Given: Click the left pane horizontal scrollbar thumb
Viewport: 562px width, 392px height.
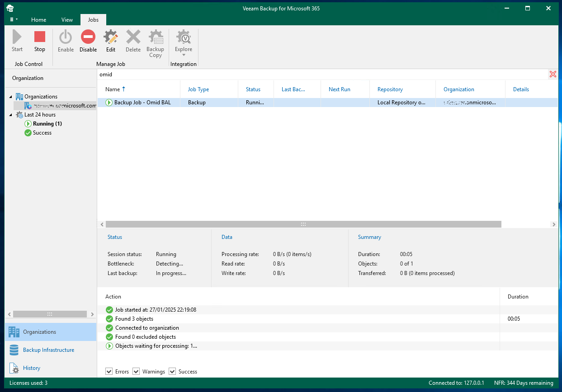Looking at the screenshot, I should pyautogui.click(x=50, y=314).
